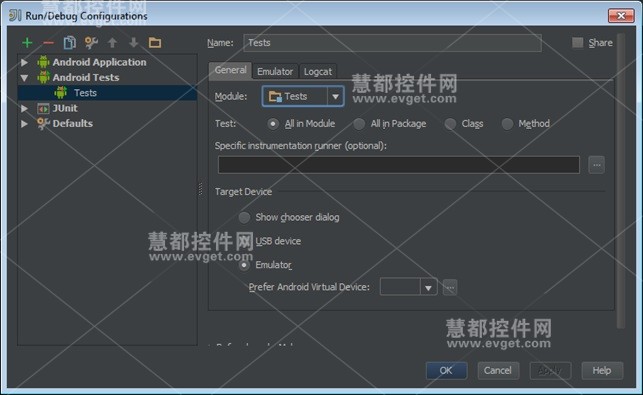Click the Run/Debug Configurations title bar icon
This screenshot has width=643, height=395.
click(x=15, y=16)
